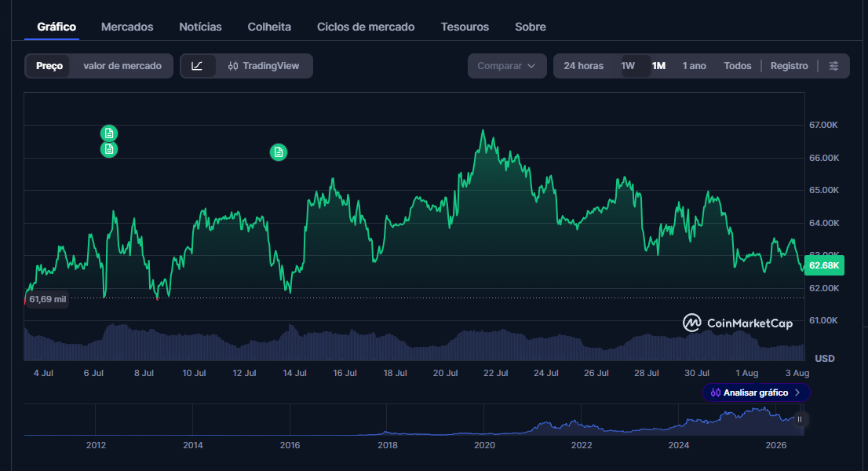Click the 3 Aug date label

[797, 373]
